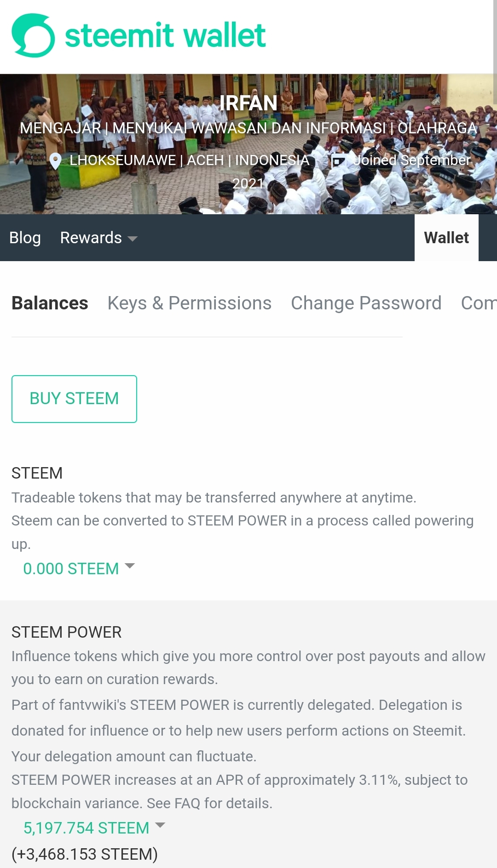Go to Change Password tab

click(366, 303)
